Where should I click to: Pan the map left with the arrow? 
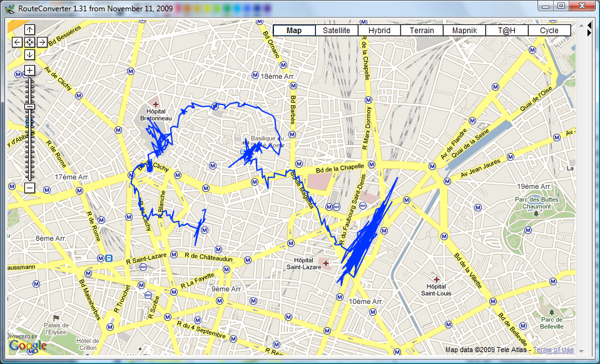18,42
